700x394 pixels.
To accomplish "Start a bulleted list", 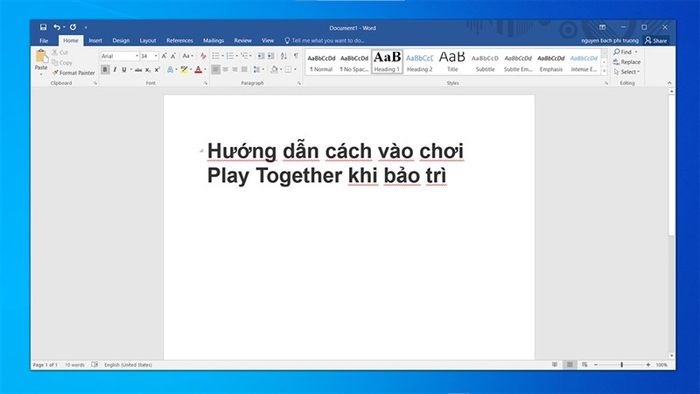I will point(216,56).
